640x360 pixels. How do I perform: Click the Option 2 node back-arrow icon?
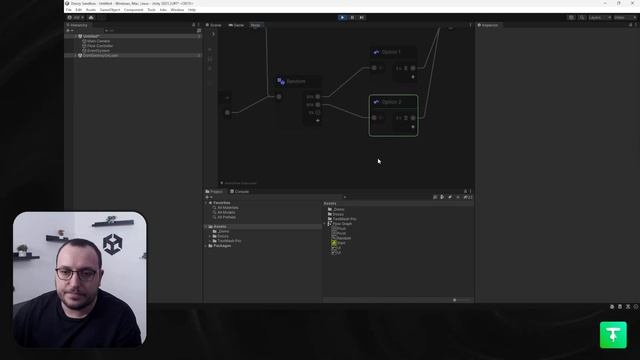coord(376,102)
